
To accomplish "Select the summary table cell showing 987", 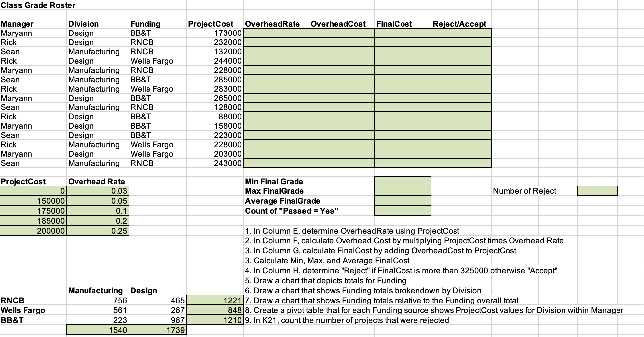I will pyautogui.click(x=158, y=320).
